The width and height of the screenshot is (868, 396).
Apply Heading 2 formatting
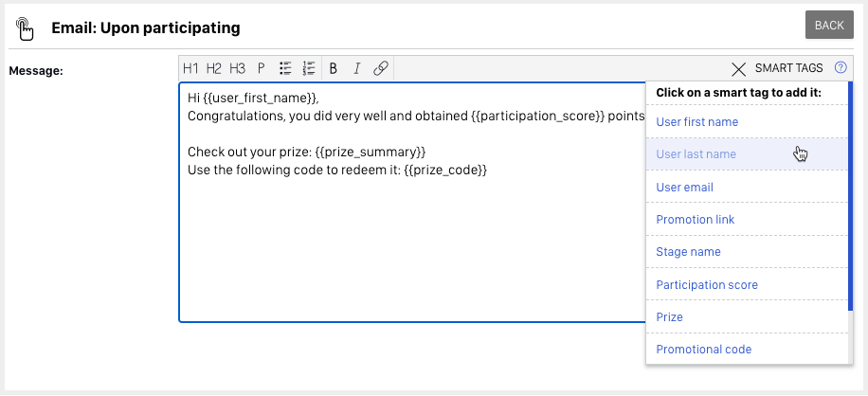tap(213, 68)
